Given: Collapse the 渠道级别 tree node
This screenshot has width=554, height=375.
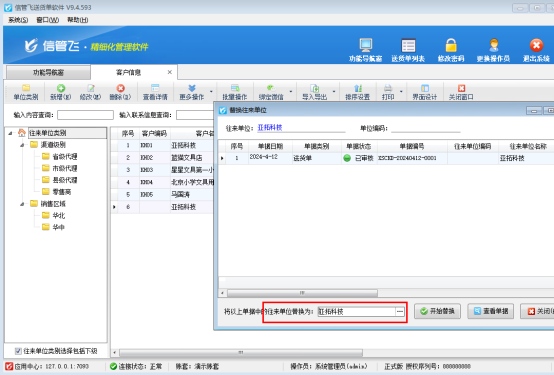Looking at the screenshot, I should point(22,145).
